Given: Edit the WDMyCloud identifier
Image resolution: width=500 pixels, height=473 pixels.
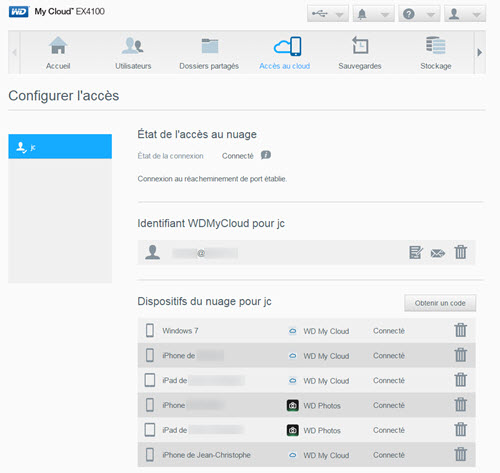Looking at the screenshot, I should click(416, 252).
